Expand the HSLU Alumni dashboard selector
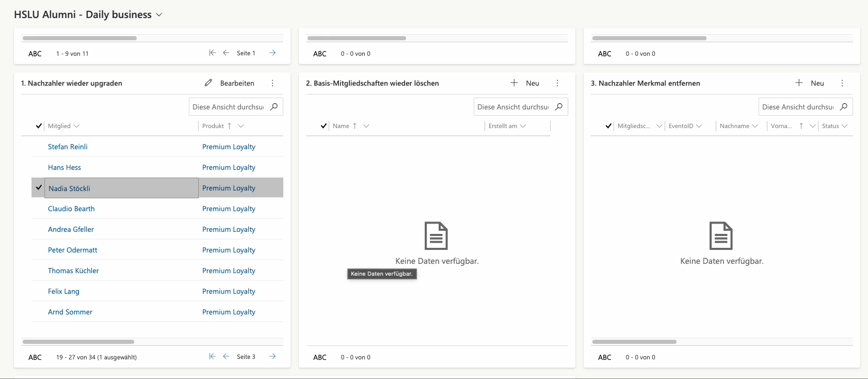The width and height of the screenshot is (868, 379). coord(159,15)
